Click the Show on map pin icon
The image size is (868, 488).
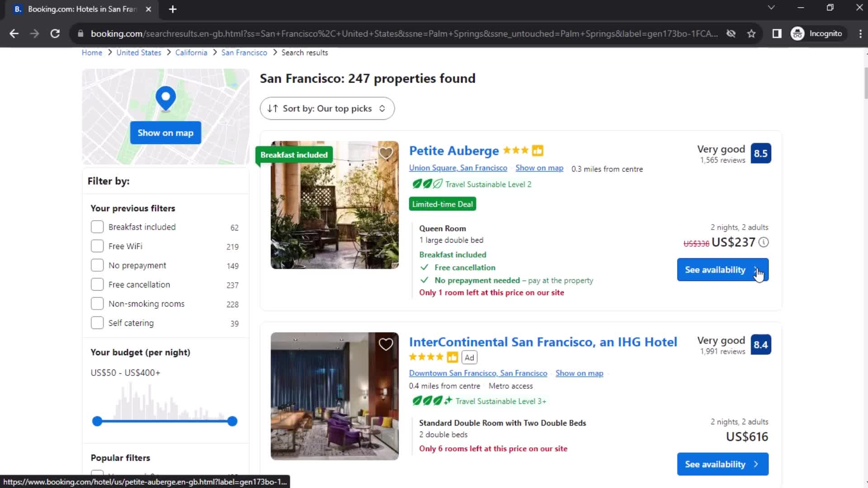165,97
